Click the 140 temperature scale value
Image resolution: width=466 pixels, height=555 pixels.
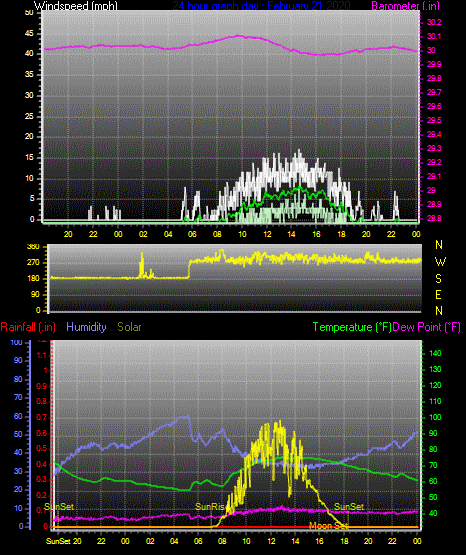pos(435,353)
